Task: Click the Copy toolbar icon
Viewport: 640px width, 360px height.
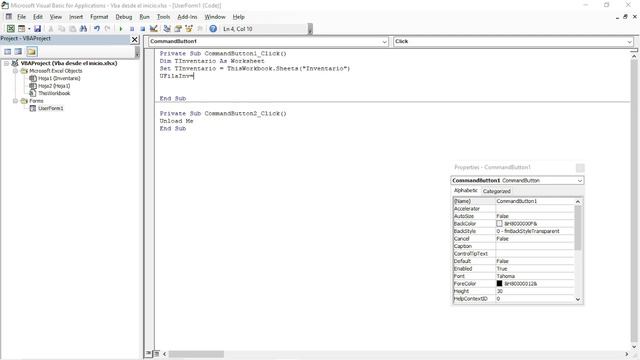Action: (62, 29)
